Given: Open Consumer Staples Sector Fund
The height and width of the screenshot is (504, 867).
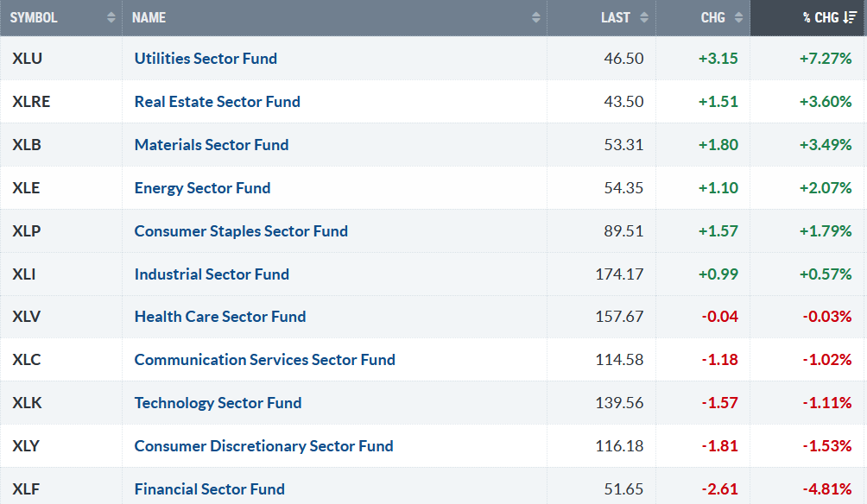Looking at the screenshot, I should [x=241, y=231].
